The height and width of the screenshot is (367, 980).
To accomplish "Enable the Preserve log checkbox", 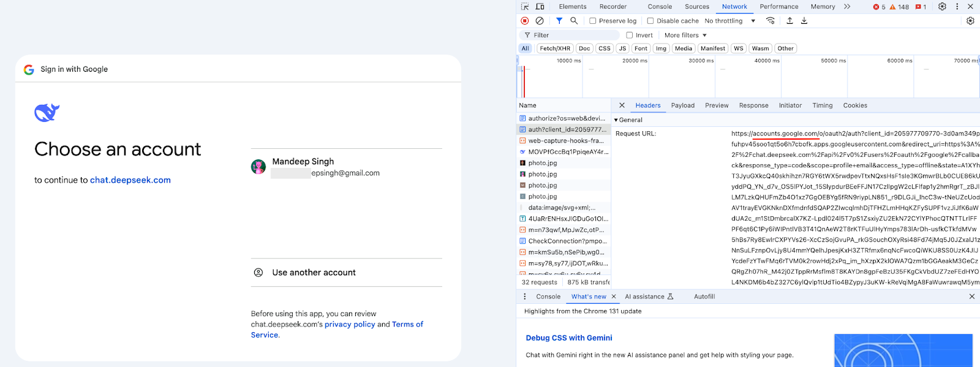I will pos(592,21).
